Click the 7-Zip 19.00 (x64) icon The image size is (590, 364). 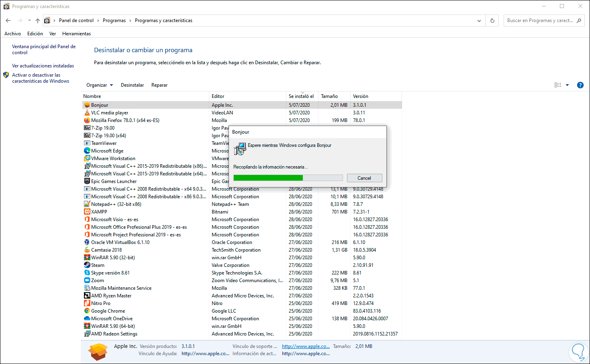pos(87,136)
